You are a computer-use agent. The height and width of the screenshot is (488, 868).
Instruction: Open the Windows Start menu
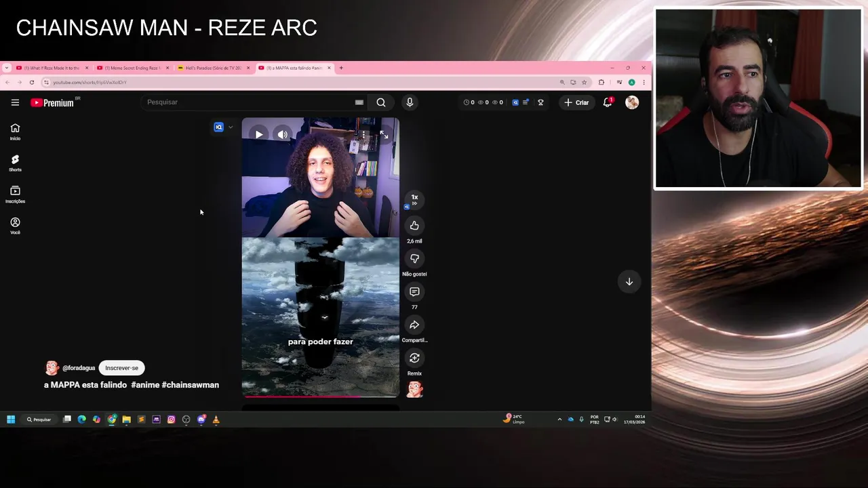click(11, 420)
